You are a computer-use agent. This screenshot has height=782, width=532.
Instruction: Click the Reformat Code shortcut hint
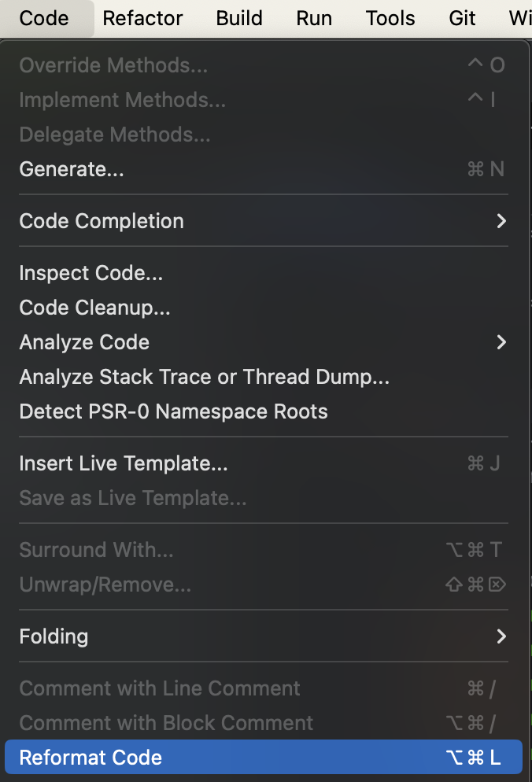472,758
